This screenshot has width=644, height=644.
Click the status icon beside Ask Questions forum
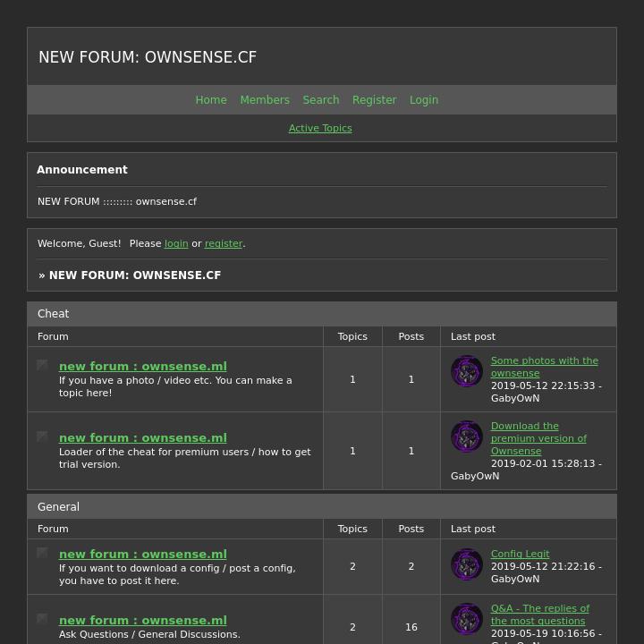coord(42,619)
